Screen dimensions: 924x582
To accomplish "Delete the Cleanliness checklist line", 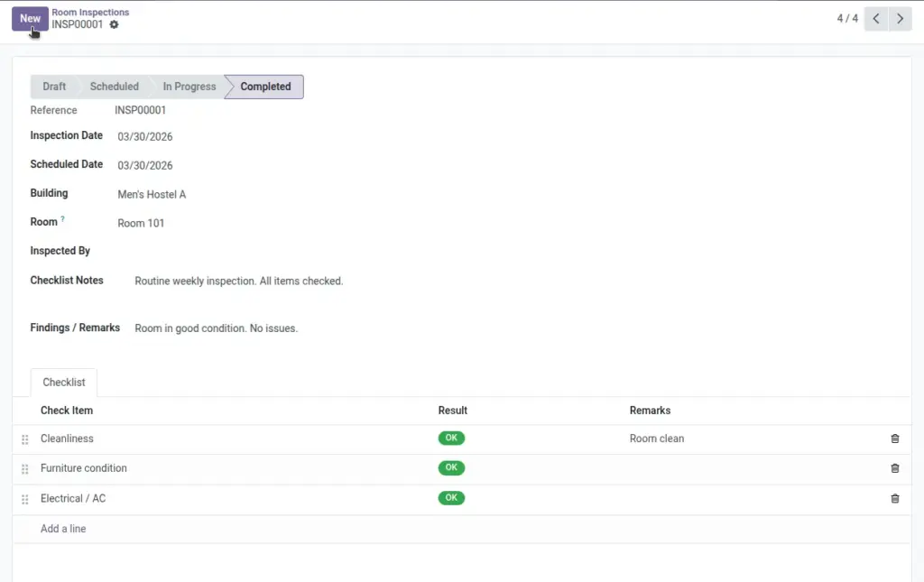I will tap(894, 439).
